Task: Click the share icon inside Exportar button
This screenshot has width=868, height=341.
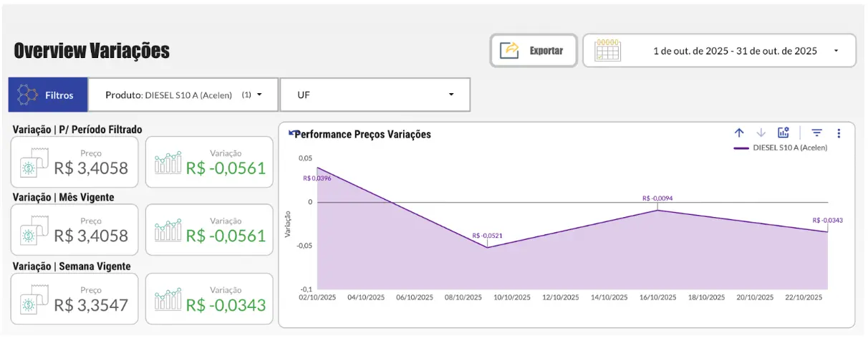Action: 509,50
